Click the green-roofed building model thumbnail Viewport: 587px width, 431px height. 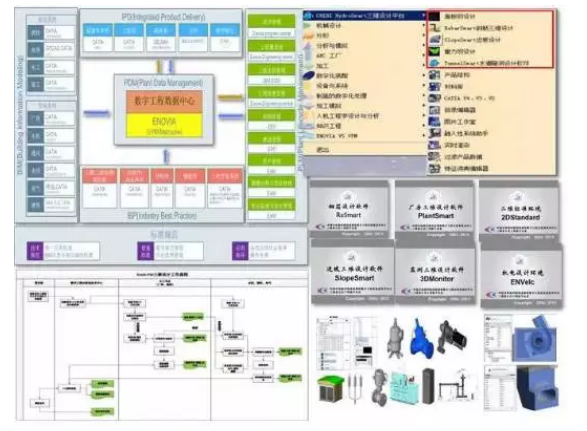point(331,389)
